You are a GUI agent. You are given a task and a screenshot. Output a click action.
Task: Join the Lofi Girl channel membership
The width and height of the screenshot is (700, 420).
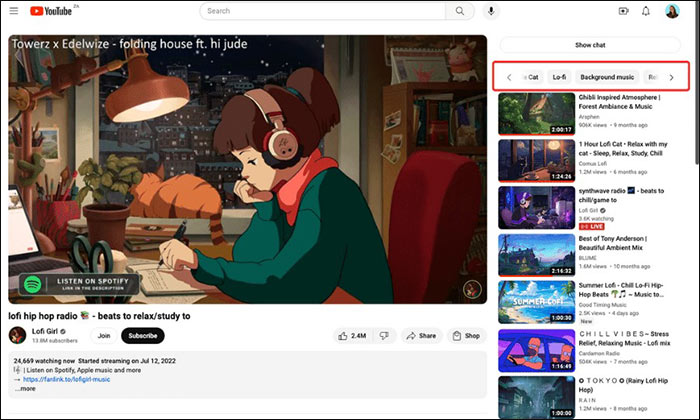point(104,336)
